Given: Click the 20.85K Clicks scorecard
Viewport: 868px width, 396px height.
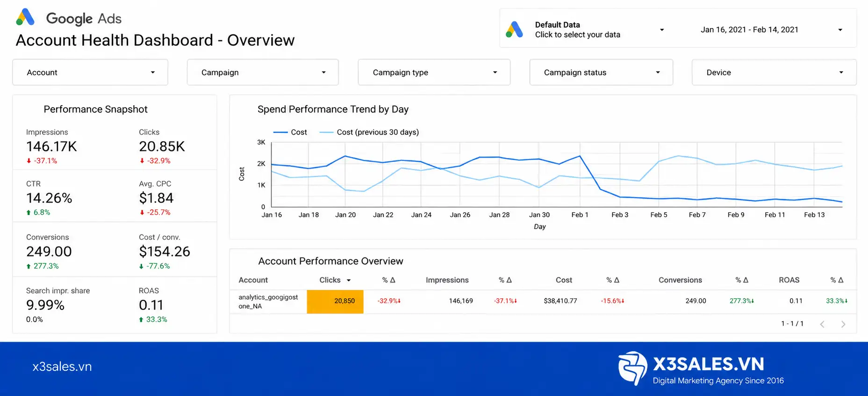Looking at the screenshot, I should (x=162, y=146).
